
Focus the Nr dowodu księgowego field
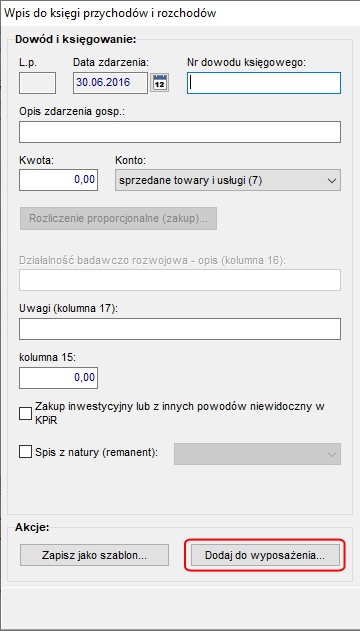(x=264, y=83)
